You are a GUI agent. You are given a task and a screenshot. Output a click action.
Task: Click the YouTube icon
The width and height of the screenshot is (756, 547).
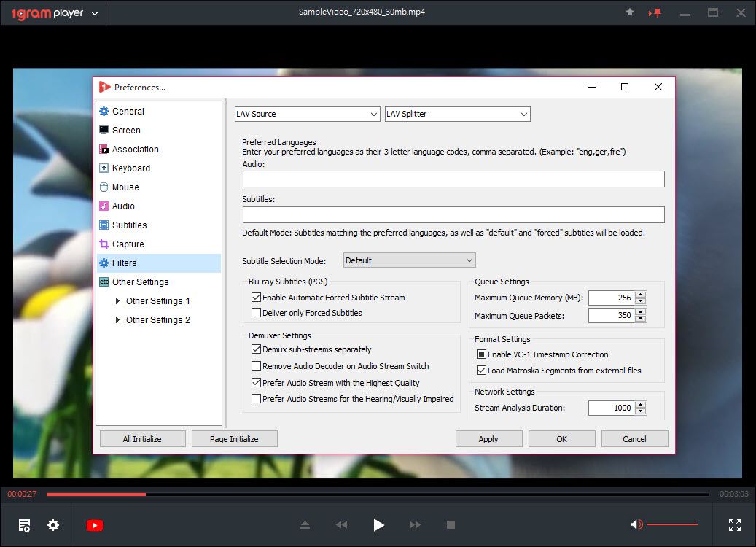(95, 525)
